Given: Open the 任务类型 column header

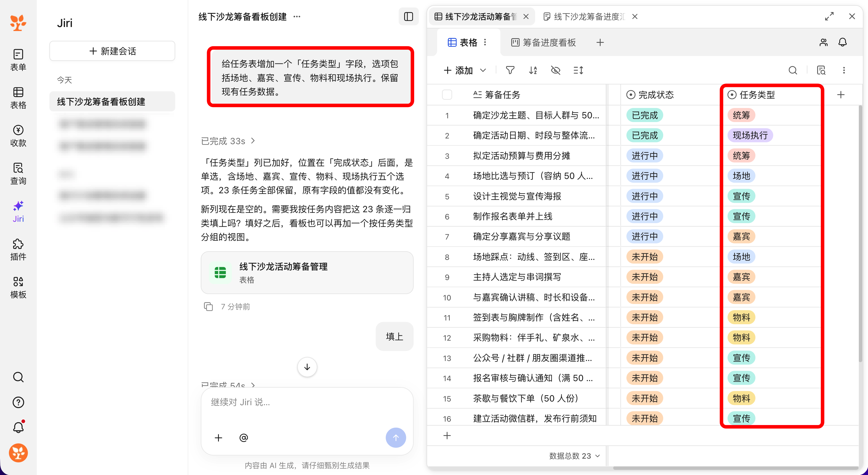Looking at the screenshot, I should point(771,95).
